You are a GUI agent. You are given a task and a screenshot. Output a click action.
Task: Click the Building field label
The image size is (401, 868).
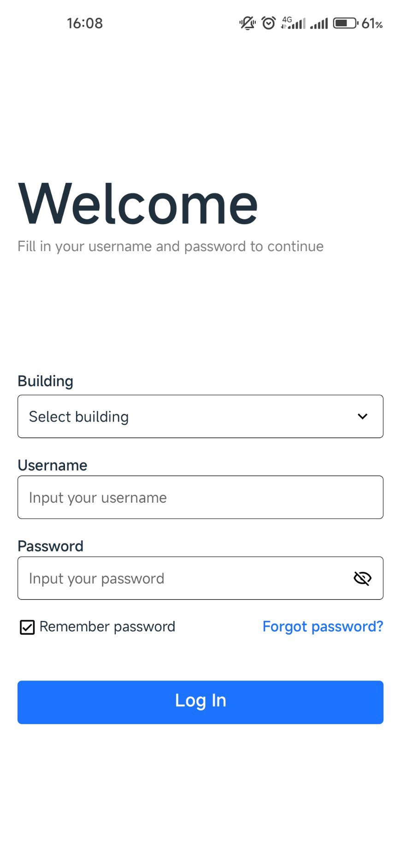[46, 381]
